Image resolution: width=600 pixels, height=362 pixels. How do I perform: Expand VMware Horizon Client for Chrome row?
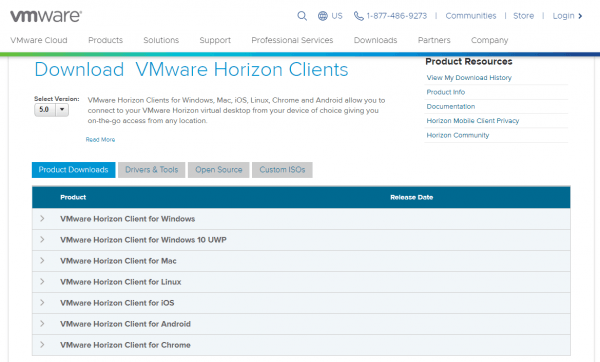pos(42,345)
